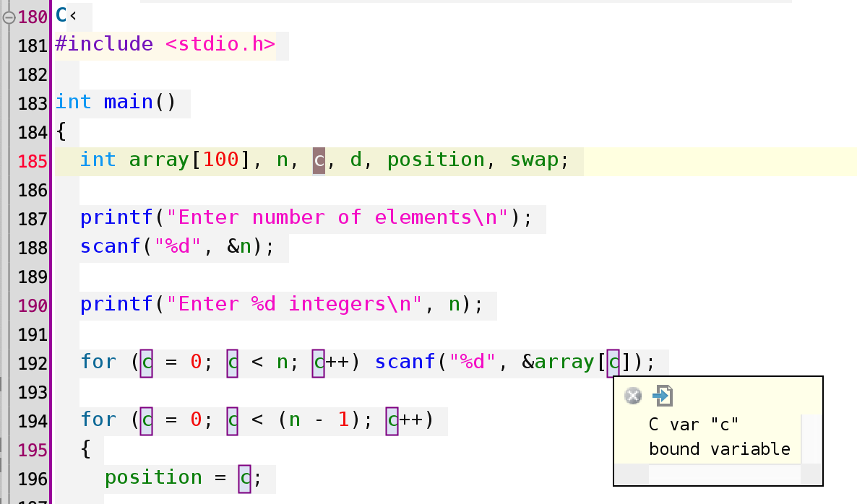857x504 pixels.
Task: Click the number "100" in the array declaration
Action: 221,160
